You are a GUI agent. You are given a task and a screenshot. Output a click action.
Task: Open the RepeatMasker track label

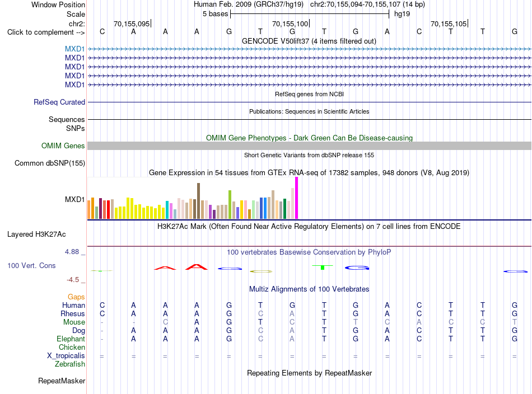[x=62, y=381]
